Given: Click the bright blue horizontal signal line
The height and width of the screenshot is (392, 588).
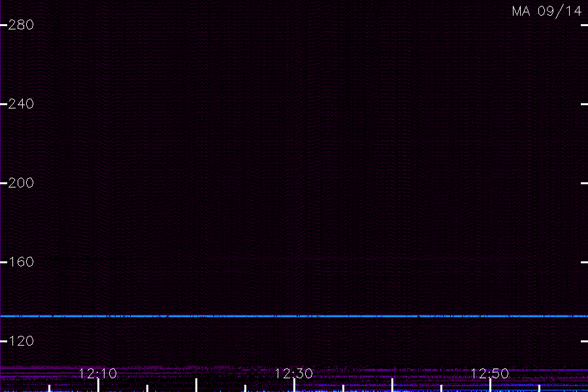Looking at the screenshot, I should 294,316.
